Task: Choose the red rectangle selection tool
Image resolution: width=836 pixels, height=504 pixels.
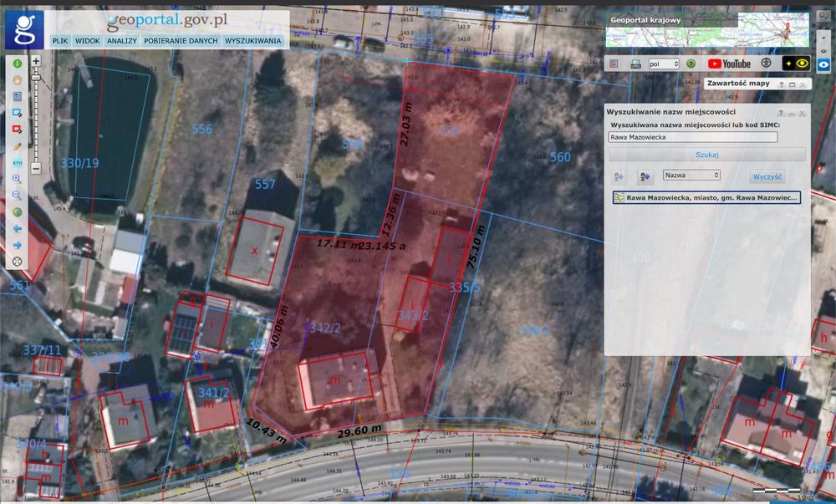Action: click(x=17, y=130)
